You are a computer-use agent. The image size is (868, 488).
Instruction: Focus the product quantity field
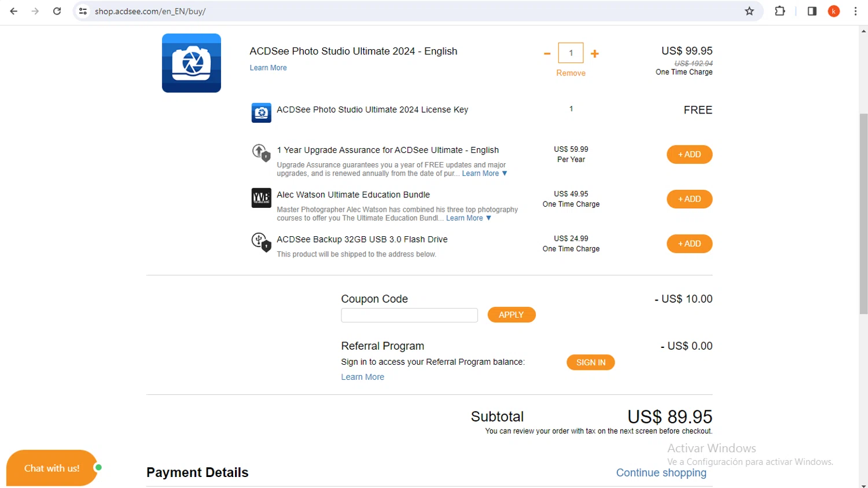(x=571, y=53)
